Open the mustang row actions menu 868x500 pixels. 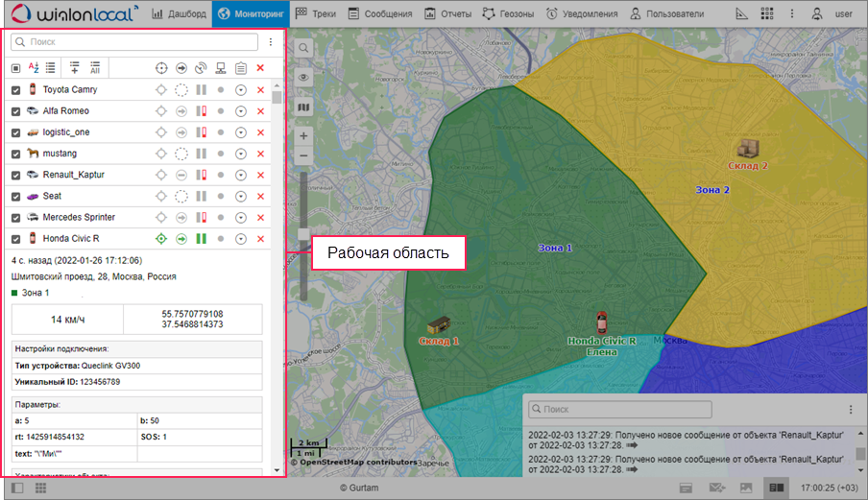pyautogui.click(x=241, y=154)
